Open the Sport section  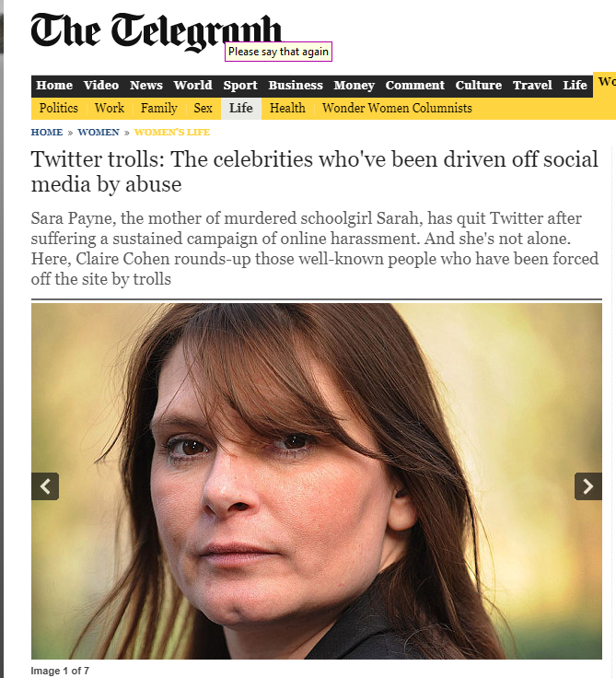click(x=240, y=86)
